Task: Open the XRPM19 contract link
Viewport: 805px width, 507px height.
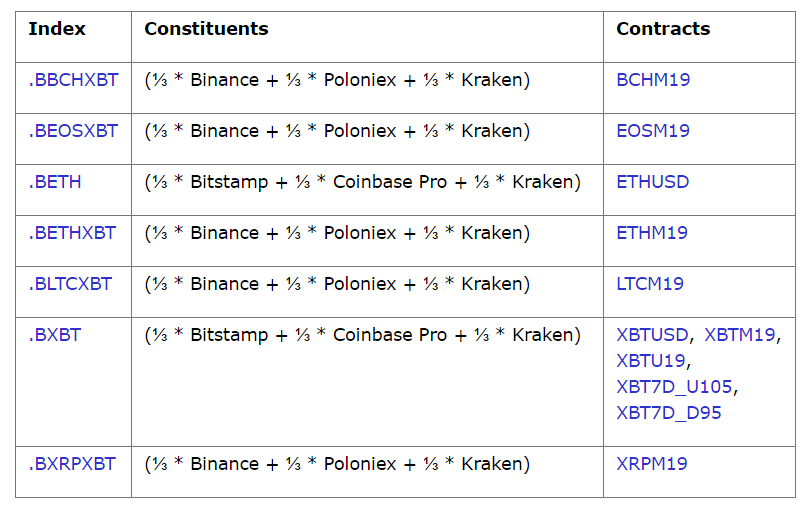Action: (652, 464)
